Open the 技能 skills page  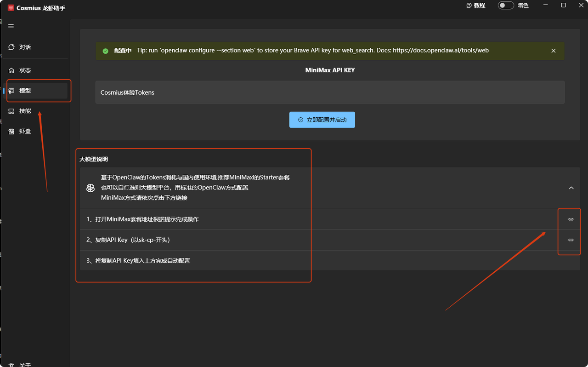pyautogui.click(x=36, y=111)
